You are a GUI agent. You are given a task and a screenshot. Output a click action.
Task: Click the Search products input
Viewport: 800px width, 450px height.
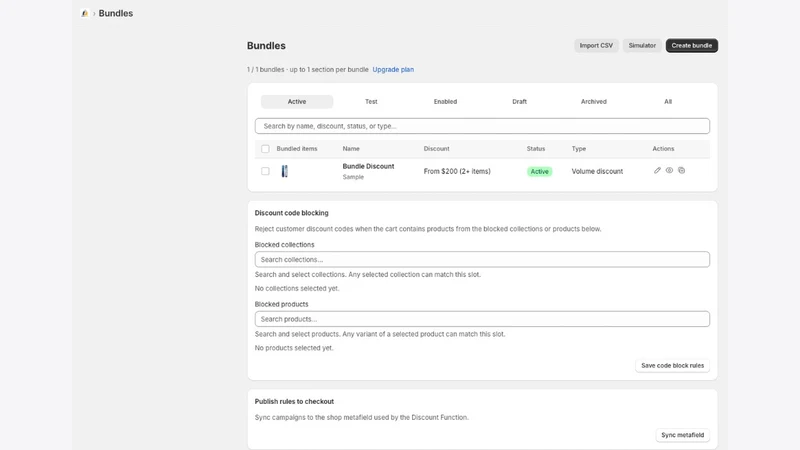(482, 319)
